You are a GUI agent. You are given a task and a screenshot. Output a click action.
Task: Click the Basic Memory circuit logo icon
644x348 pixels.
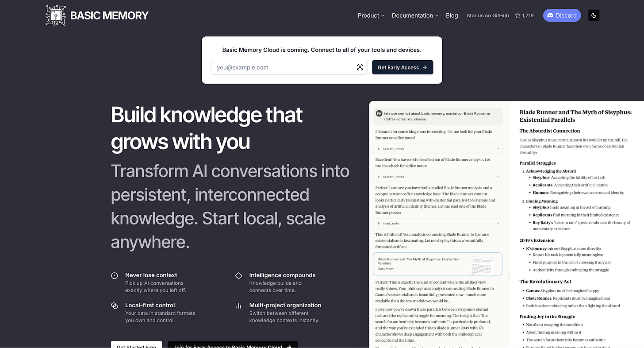[56, 15]
